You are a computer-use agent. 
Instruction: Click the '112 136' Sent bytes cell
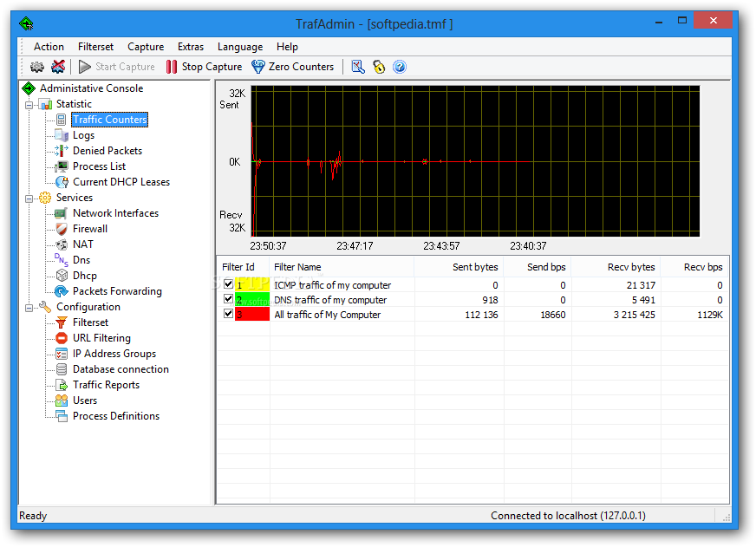[481, 315]
